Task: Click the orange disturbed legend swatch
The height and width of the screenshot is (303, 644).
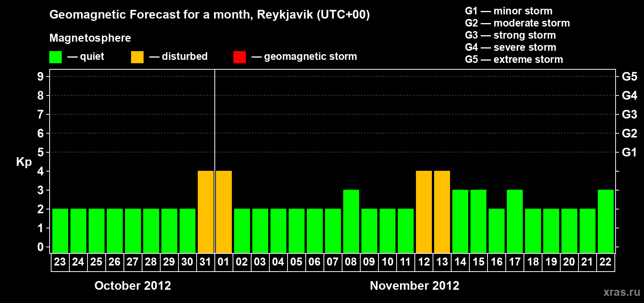Action: point(137,57)
